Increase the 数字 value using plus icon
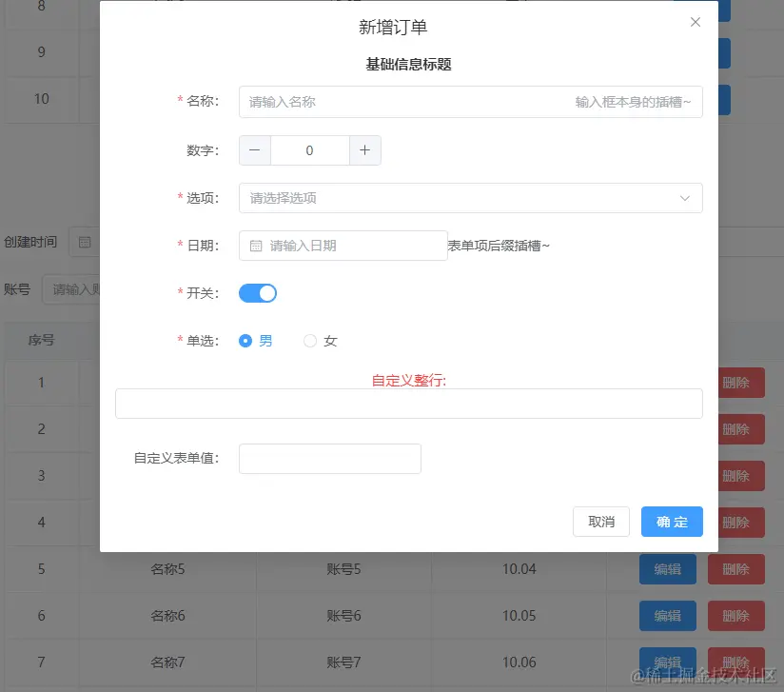 (365, 149)
